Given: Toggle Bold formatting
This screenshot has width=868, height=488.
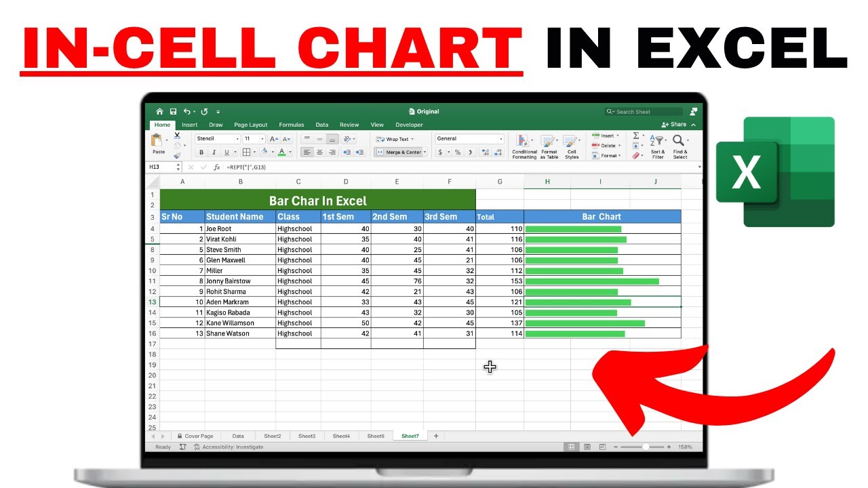Looking at the screenshot, I should pos(201,152).
